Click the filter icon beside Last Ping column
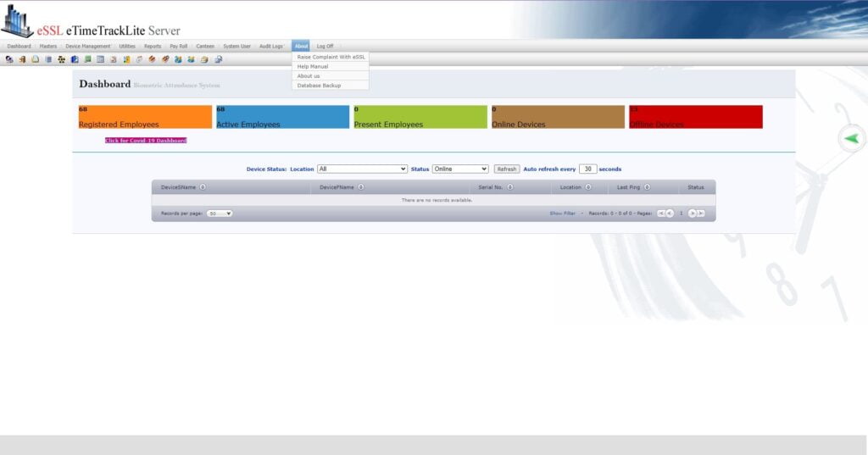 (647, 187)
